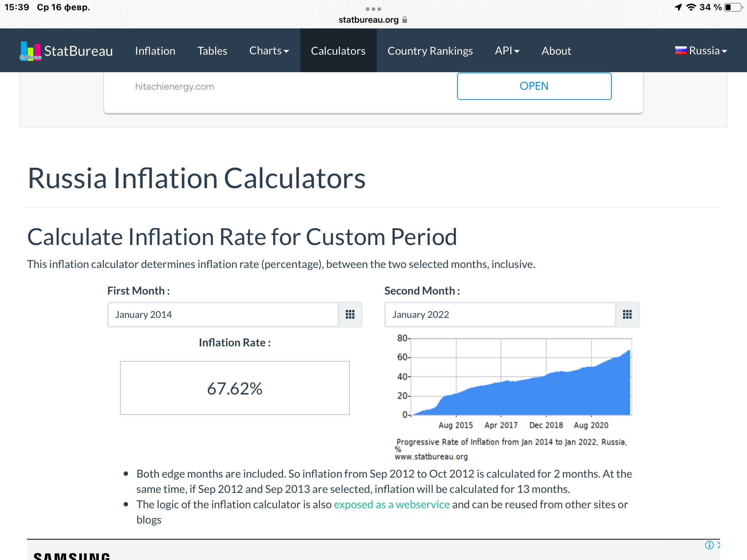Open the First Month calendar picker icon
The height and width of the screenshot is (560, 747).
tap(350, 314)
